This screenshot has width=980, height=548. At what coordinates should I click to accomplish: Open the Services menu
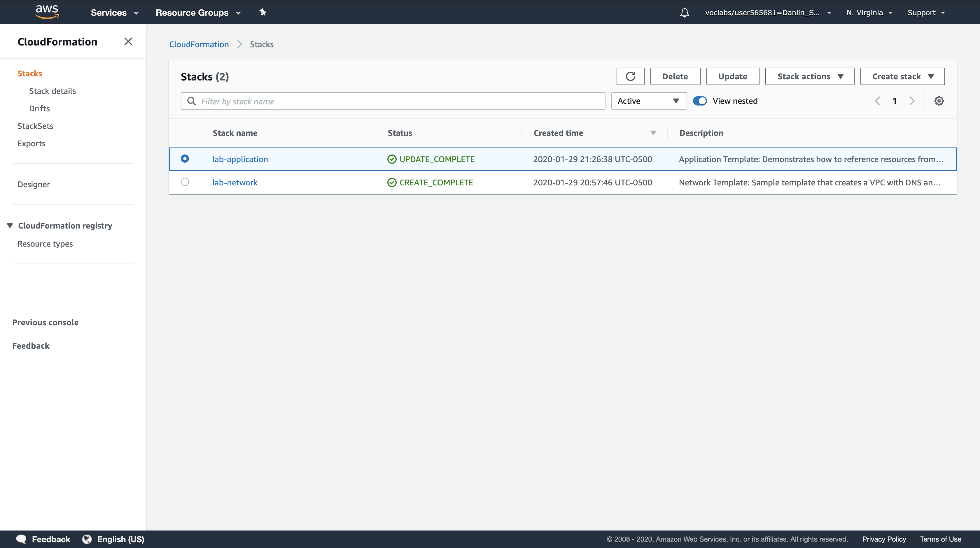click(x=114, y=13)
